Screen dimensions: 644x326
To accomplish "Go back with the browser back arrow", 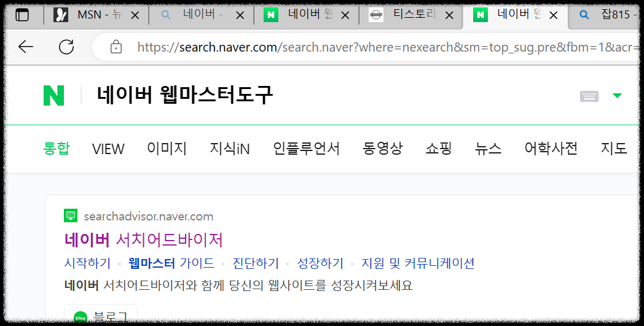I will (26, 47).
